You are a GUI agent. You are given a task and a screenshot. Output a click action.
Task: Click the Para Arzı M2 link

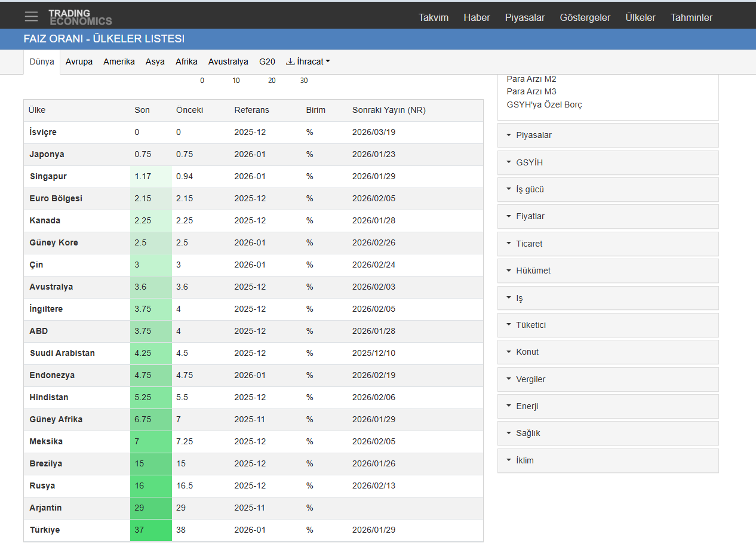tap(531, 79)
